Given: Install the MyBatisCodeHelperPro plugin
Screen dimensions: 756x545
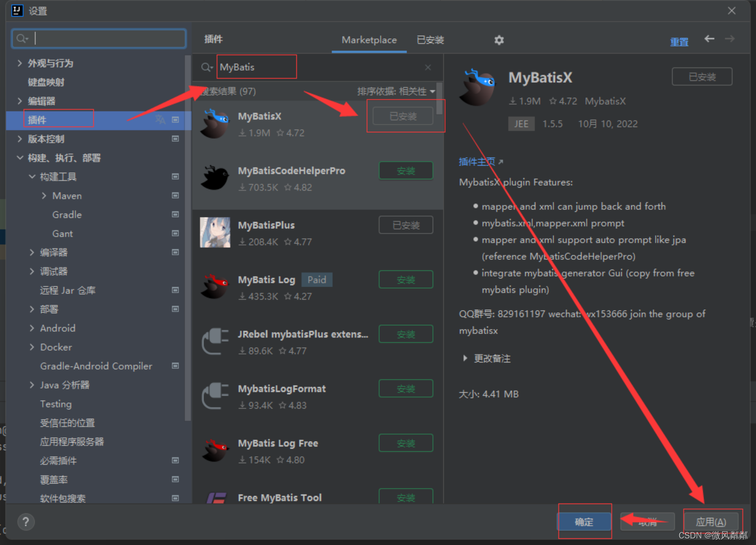Looking at the screenshot, I should [406, 171].
